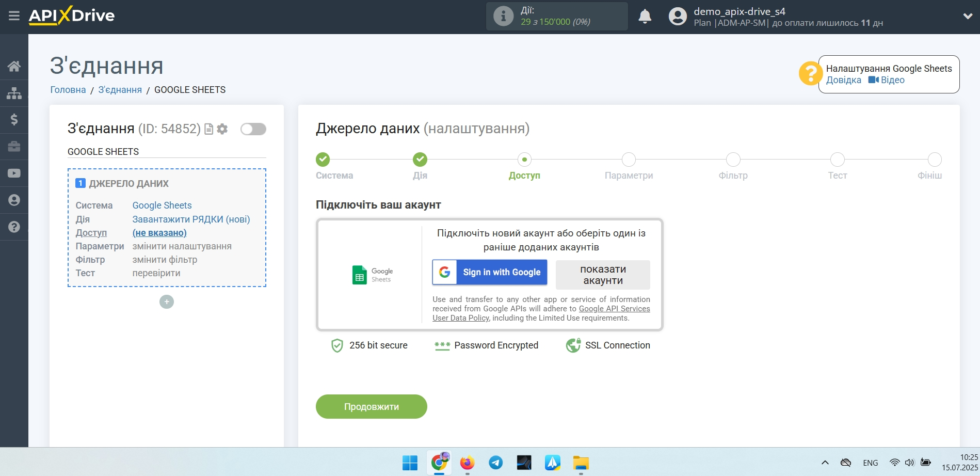Show hidden system tray icons chevron
Viewport: 980px width, 476px height.
point(825,463)
